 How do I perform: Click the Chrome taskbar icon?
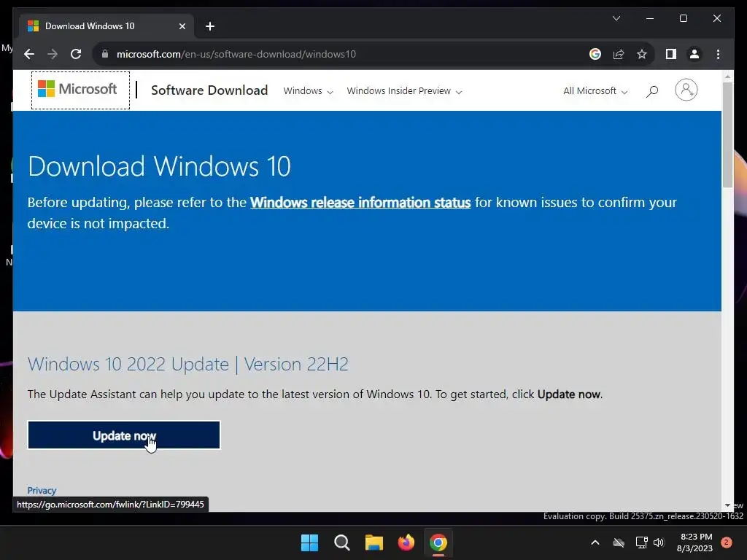tap(438, 542)
